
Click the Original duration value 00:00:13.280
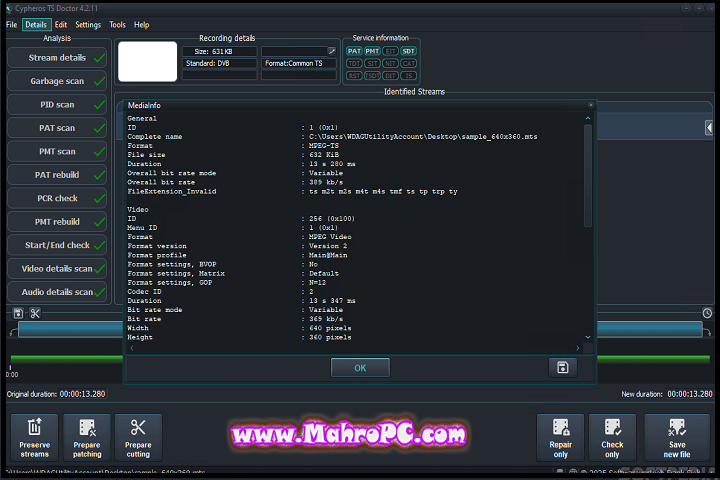(82, 394)
